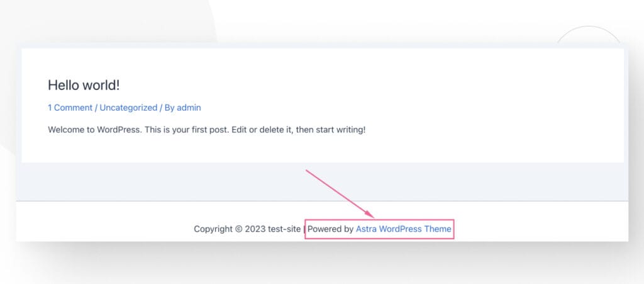Click the pink arrow's starting tail end
Viewport: 644px width, 284px height.
(x=307, y=170)
